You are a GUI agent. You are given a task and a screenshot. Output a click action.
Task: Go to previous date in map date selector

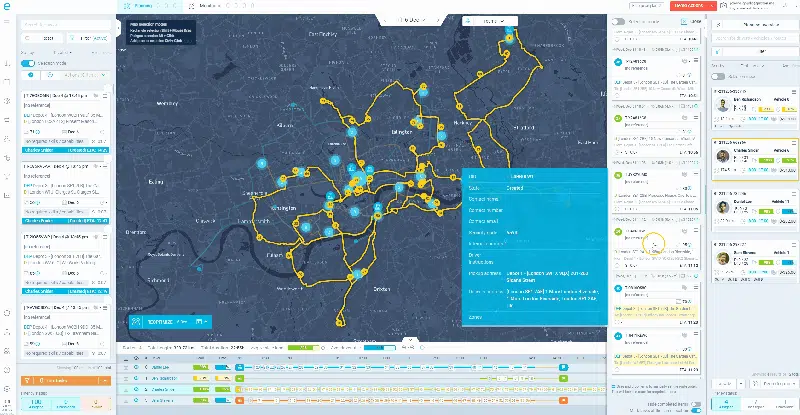click(386, 20)
